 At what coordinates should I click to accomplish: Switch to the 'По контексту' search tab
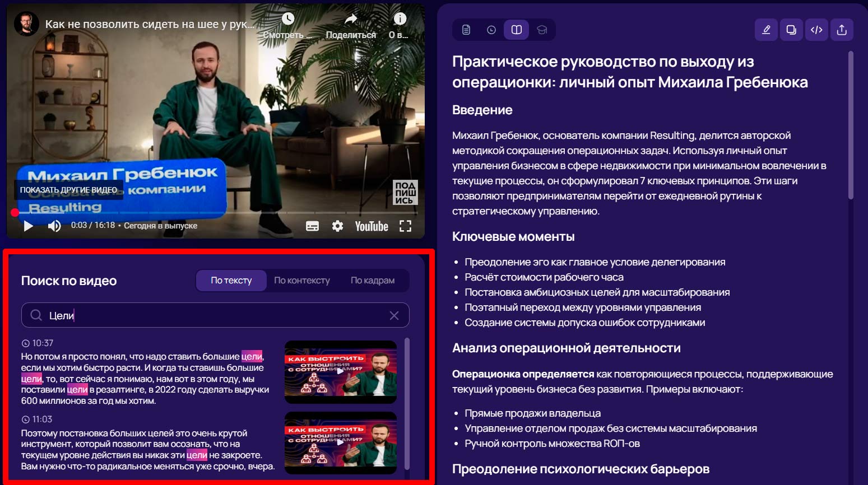(301, 281)
